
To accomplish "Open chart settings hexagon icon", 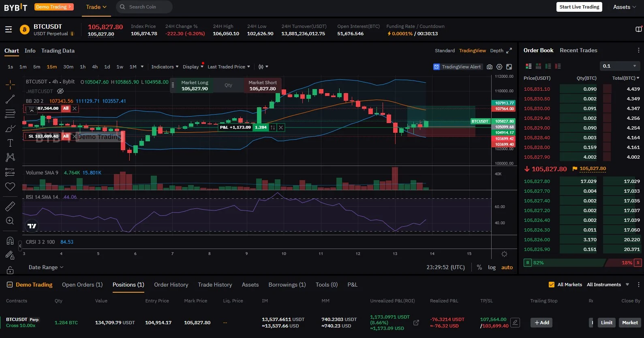I will [x=499, y=67].
